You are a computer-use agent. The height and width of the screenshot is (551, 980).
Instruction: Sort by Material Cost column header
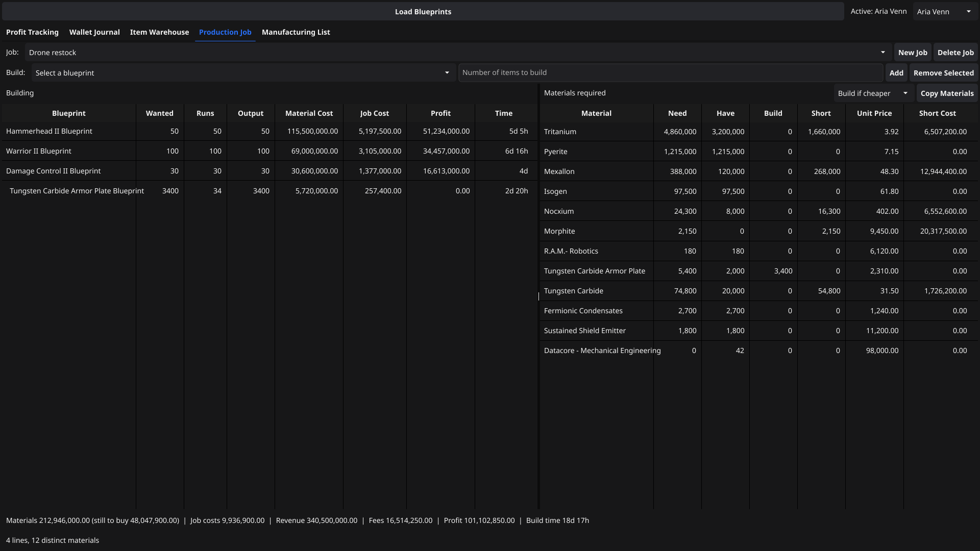coord(309,113)
